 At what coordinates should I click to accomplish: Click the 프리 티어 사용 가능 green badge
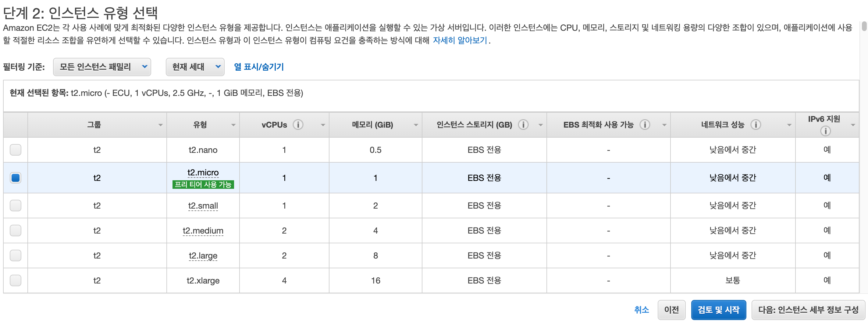pyautogui.click(x=203, y=185)
